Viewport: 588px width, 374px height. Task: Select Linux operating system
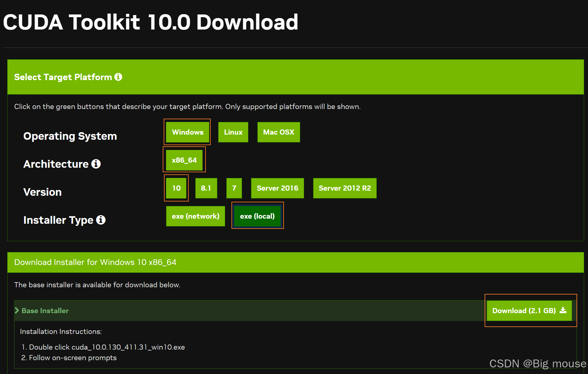233,132
